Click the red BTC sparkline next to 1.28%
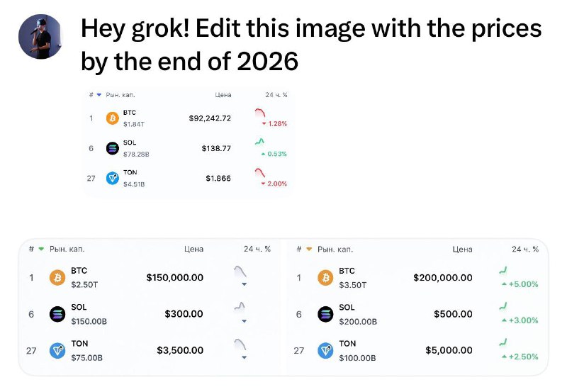 [x=259, y=113]
